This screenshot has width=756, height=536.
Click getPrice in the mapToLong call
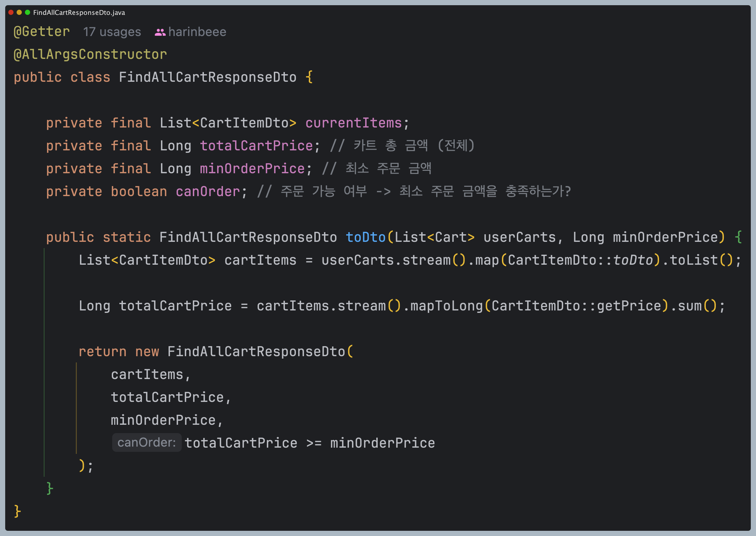point(629,306)
